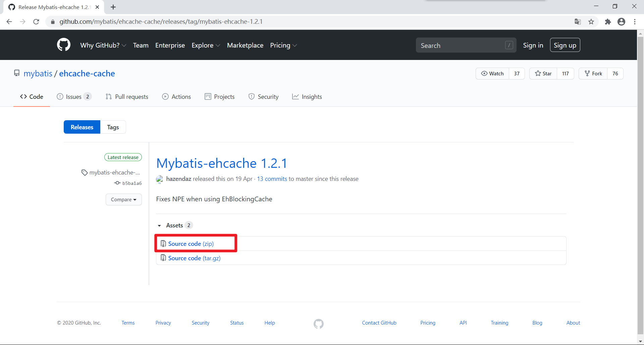The image size is (644, 345).
Task: Open Enterprise from header
Action: pos(170,45)
